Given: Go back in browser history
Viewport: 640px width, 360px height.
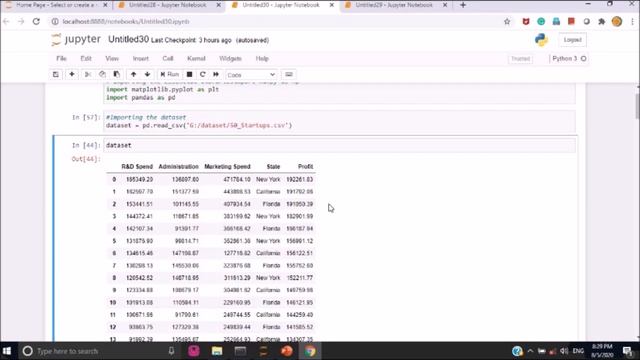Looking at the screenshot, I should coord(7,22).
